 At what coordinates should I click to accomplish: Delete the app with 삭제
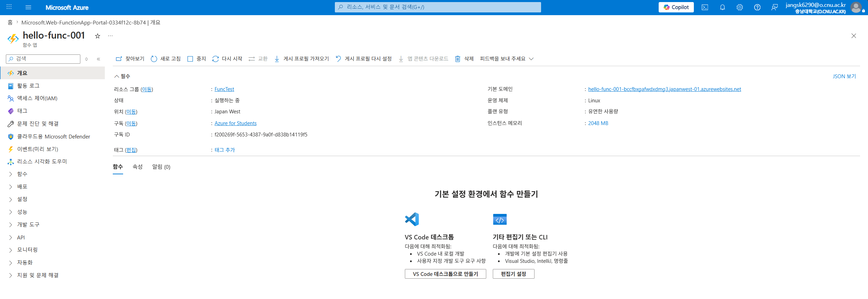(x=464, y=59)
